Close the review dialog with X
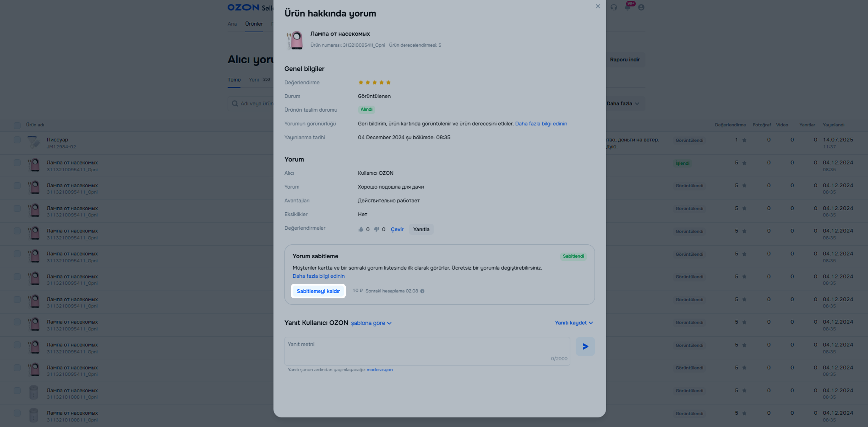 [598, 6]
